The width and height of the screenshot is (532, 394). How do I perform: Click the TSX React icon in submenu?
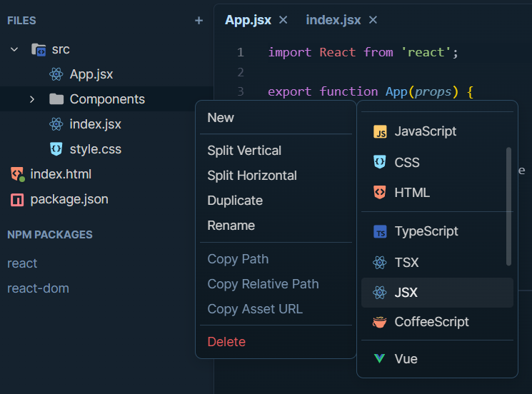pyautogui.click(x=380, y=263)
